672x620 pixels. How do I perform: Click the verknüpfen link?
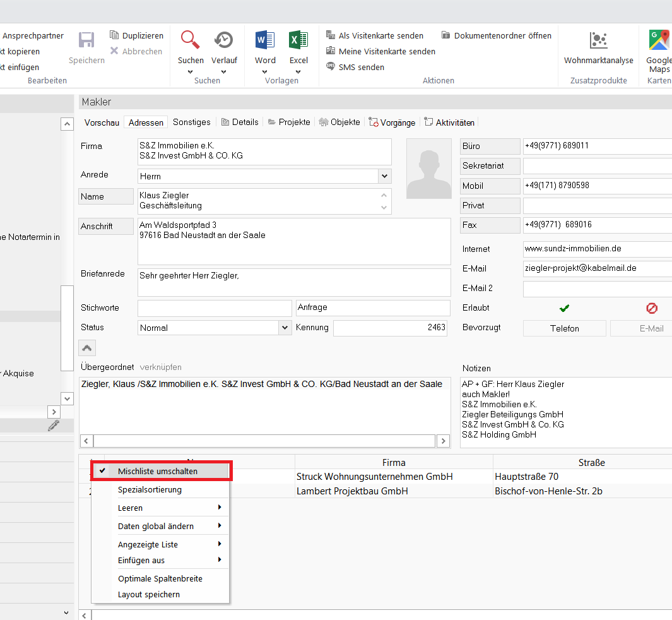(161, 367)
